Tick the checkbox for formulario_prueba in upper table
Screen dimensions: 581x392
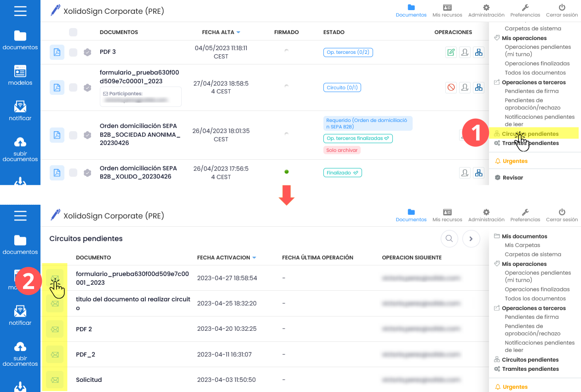pos(73,87)
